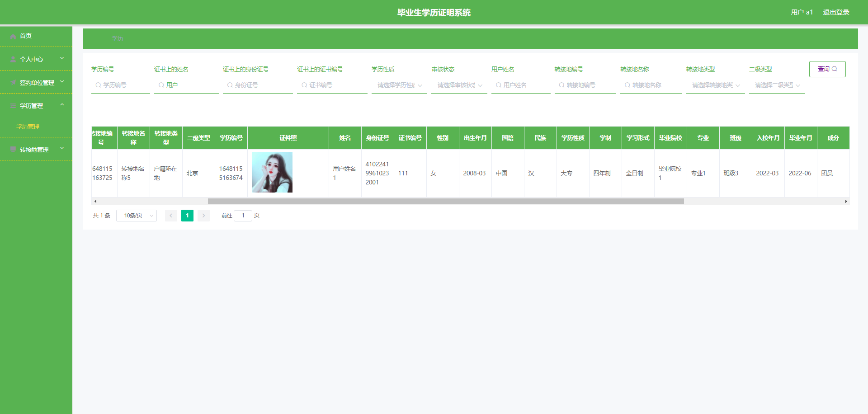This screenshot has width=868, height=414.
Task: Click the 证书上的姓名 input field
Action: [186, 85]
